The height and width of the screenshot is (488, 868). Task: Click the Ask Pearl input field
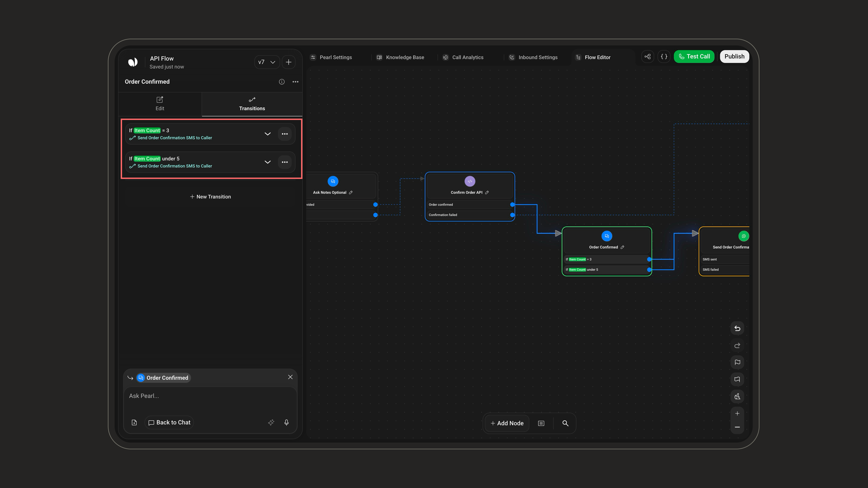[x=210, y=396]
